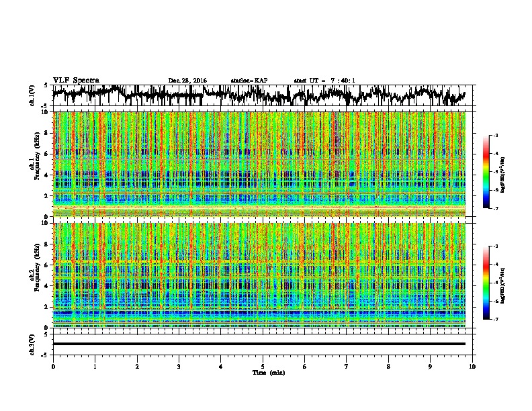Click the time axis tick label "5"
Image resolution: width=532 pixels, height=411 pixels.
(x=263, y=367)
